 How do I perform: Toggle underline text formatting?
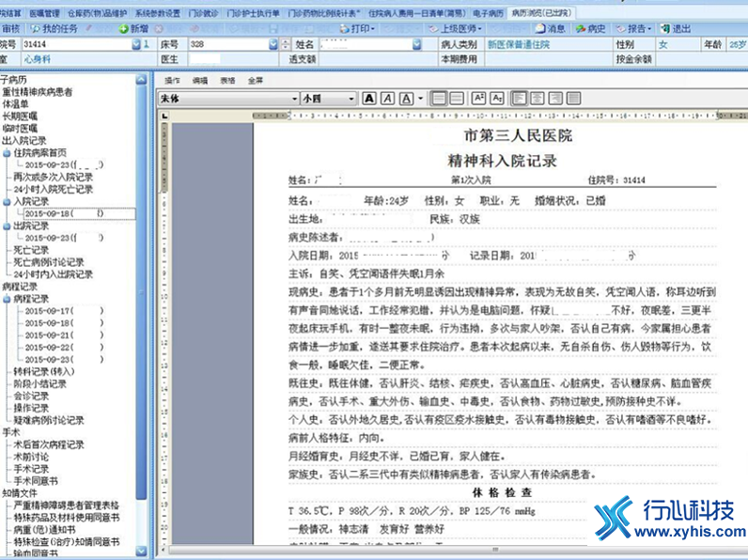(406, 99)
